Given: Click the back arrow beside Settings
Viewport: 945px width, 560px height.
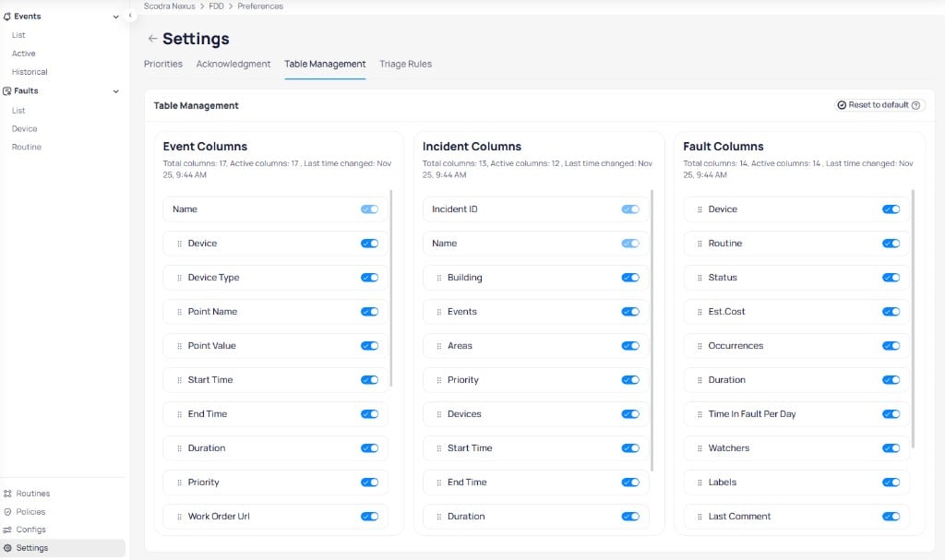Looking at the screenshot, I should pos(152,39).
